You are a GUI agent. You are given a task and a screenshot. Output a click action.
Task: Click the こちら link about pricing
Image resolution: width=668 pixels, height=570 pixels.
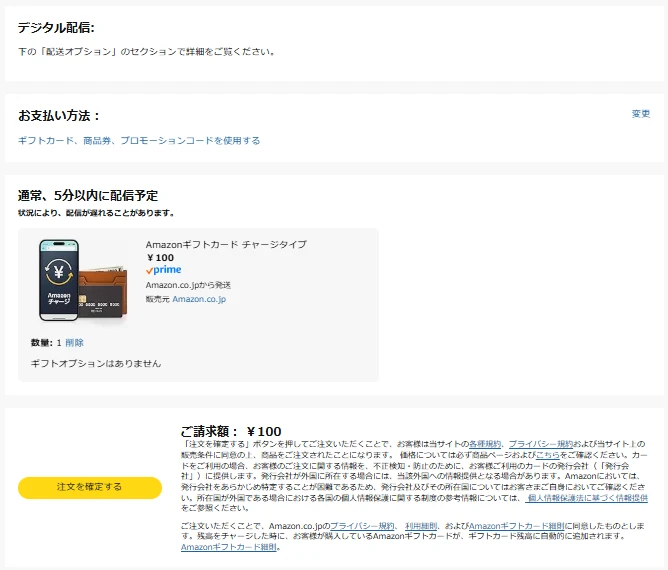coord(548,455)
